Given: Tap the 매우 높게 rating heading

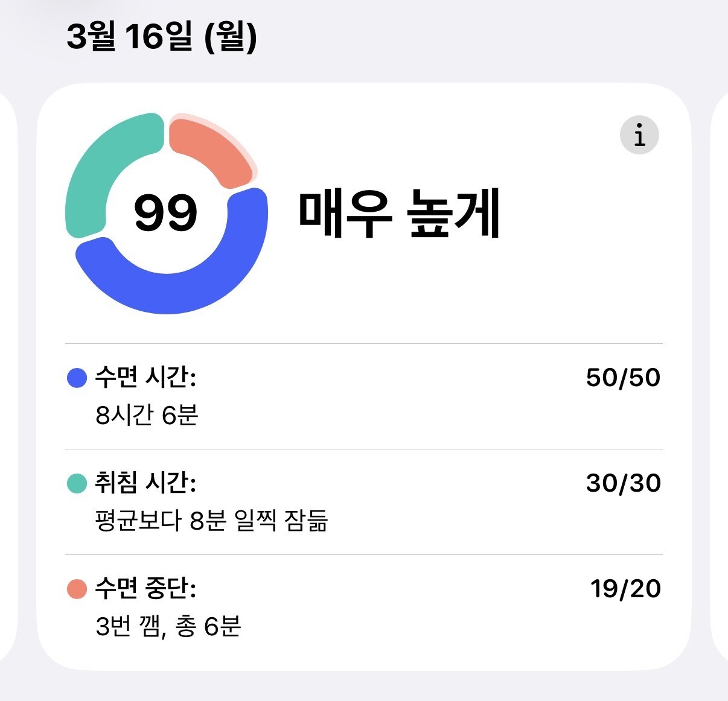Looking at the screenshot, I should [399, 215].
